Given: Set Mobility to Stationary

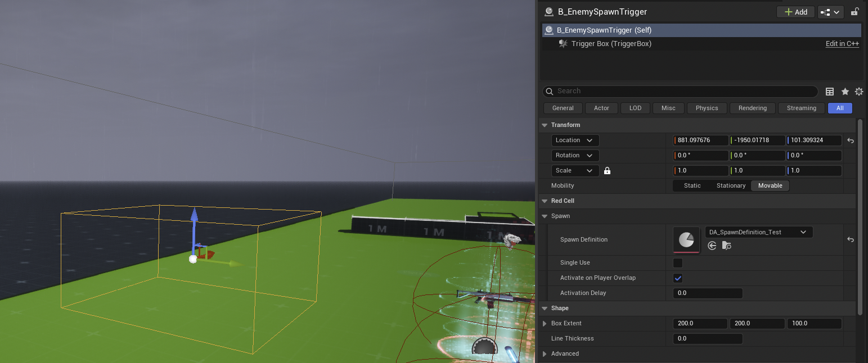Looking at the screenshot, I should click(731, 185).
